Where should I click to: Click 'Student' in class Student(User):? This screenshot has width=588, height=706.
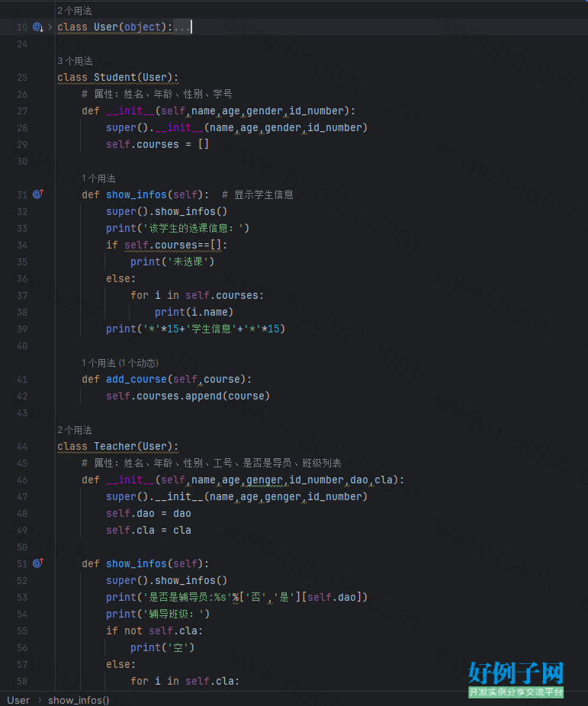[x=115, y=78]
